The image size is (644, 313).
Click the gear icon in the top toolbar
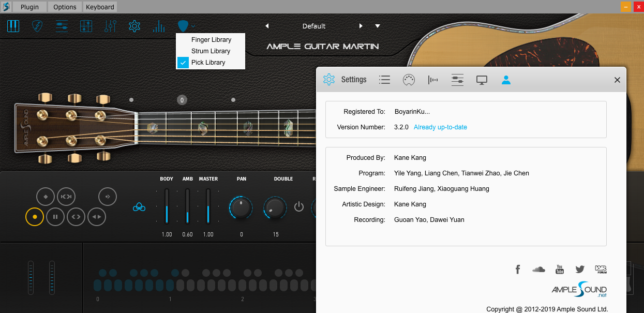[x=134, y=26]
